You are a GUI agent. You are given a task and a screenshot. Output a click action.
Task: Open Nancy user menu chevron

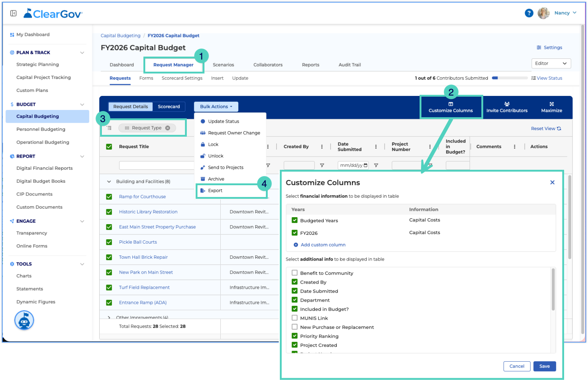click(574, 13)
